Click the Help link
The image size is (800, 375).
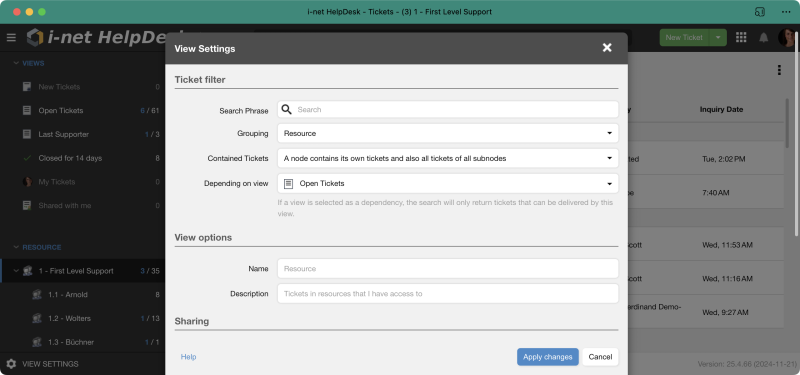(188, 357)
